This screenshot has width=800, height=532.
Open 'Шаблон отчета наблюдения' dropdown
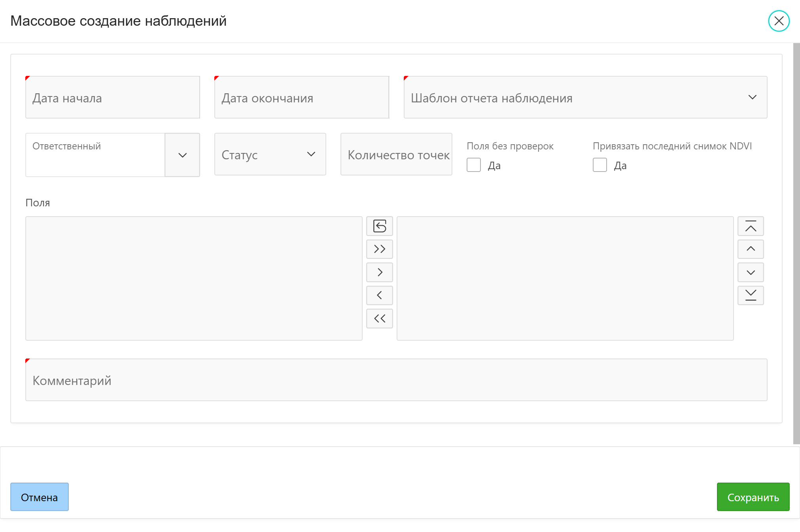585,97
